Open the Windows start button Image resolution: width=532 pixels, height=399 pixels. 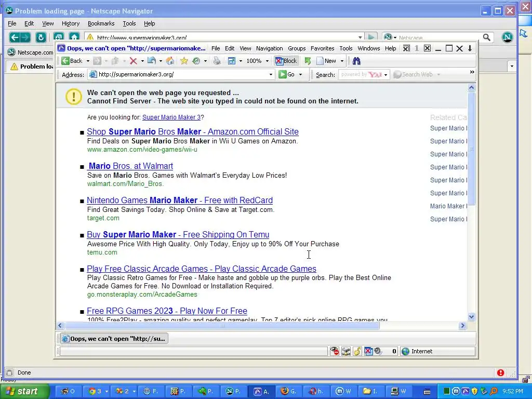(24, 391)
